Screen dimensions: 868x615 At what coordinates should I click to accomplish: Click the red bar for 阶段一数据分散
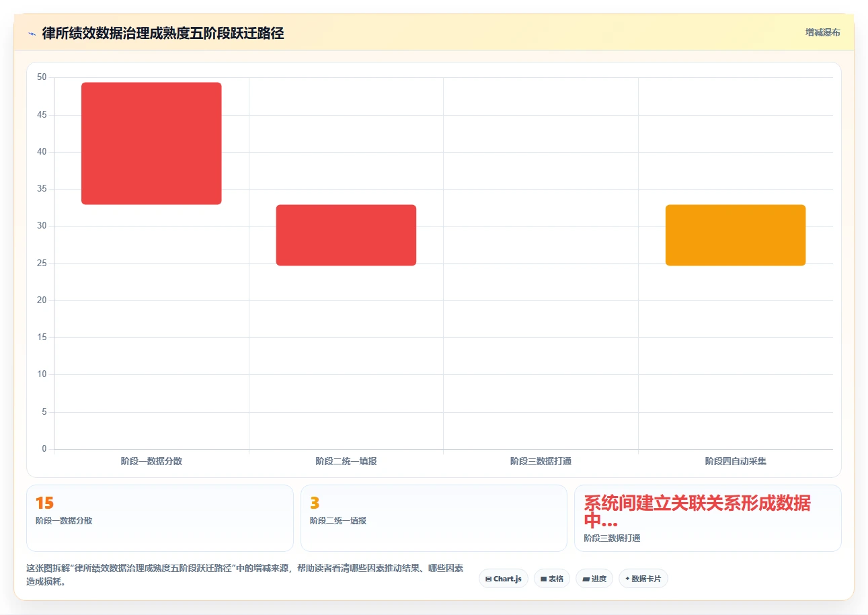click(x=151, y=143)
